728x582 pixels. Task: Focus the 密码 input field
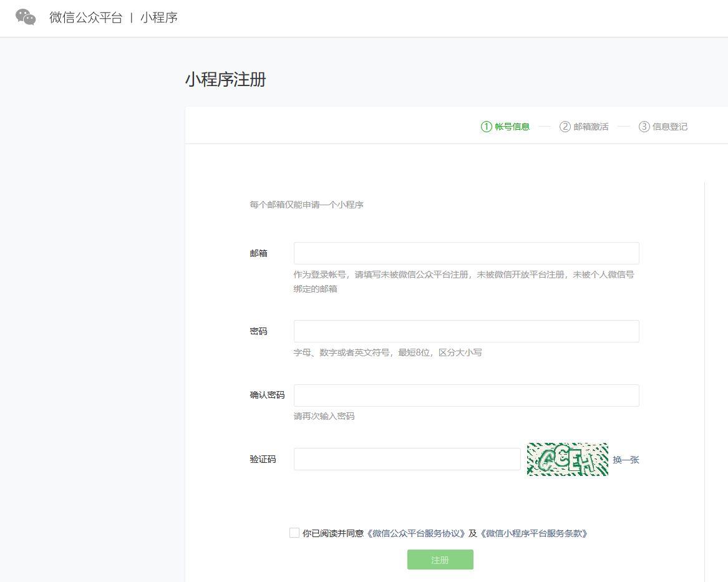(x=466, y=331)
